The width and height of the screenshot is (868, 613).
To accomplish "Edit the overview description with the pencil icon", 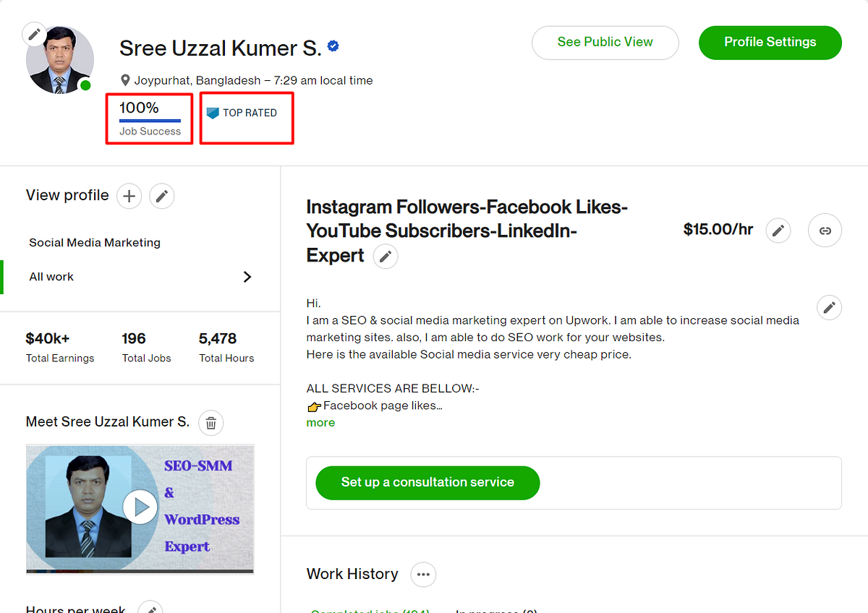I will click(829, 307).
